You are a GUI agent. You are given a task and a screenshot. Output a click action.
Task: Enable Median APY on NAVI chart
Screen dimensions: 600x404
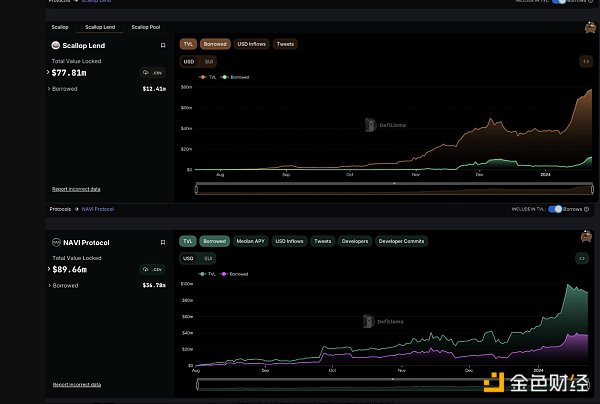point(251,241)
